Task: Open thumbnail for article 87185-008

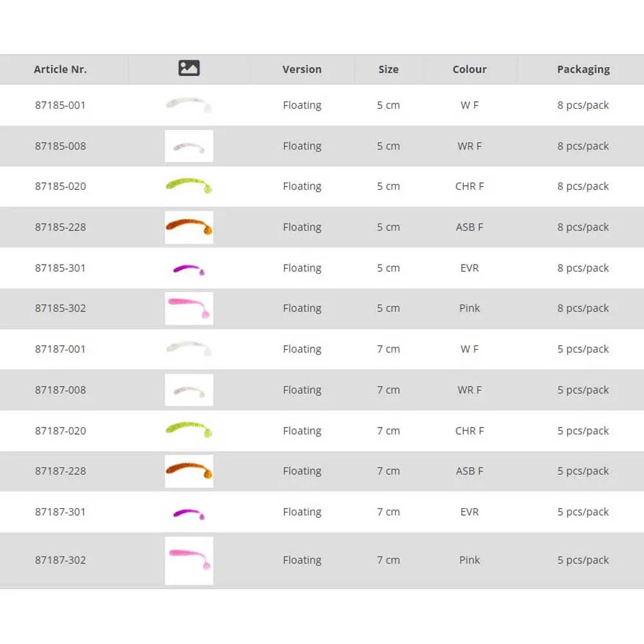Action: (189, 146)
